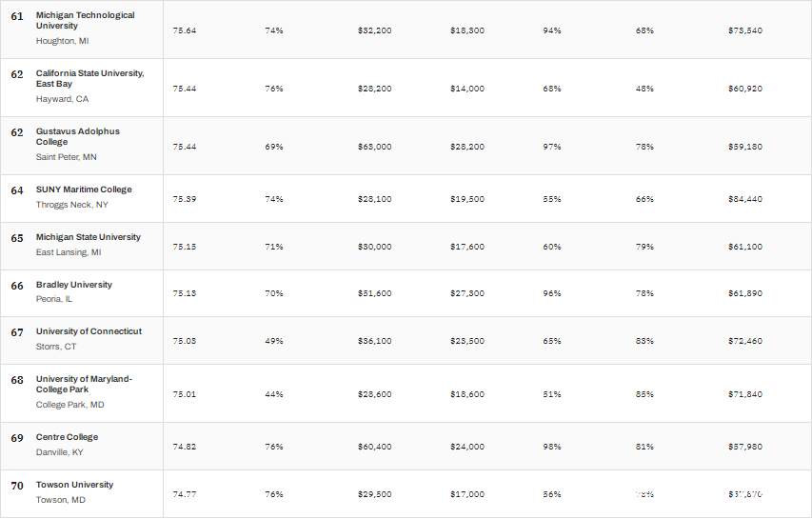
Task: Select the $84,440 salary value
Action: (x=745, y=199)
